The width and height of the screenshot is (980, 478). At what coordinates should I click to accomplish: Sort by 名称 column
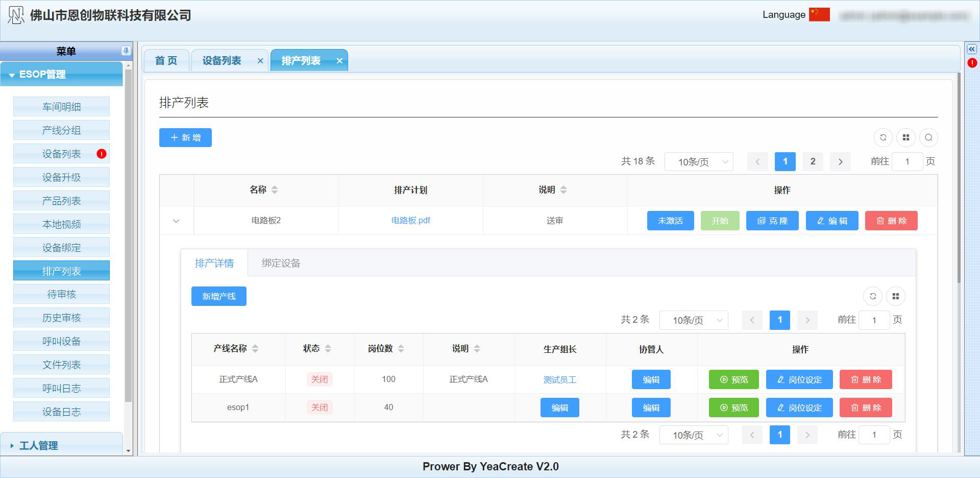pos(275,190)
